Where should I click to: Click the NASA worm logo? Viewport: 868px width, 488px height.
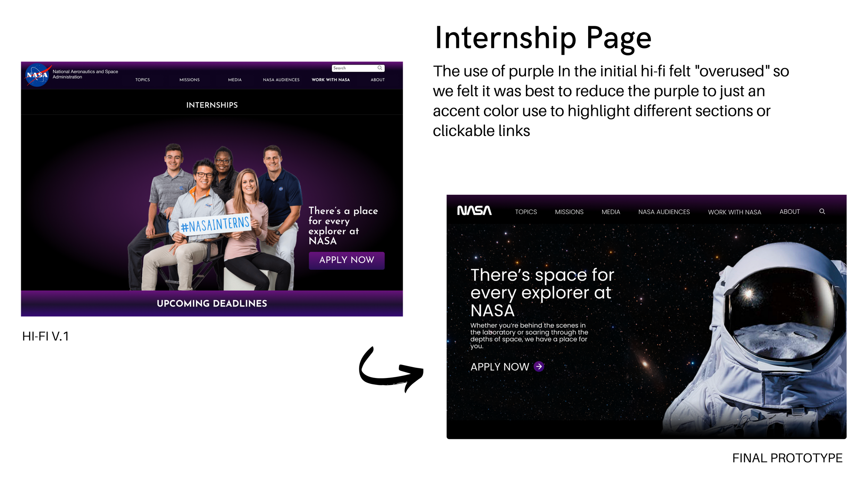click(x=474, y=211)
